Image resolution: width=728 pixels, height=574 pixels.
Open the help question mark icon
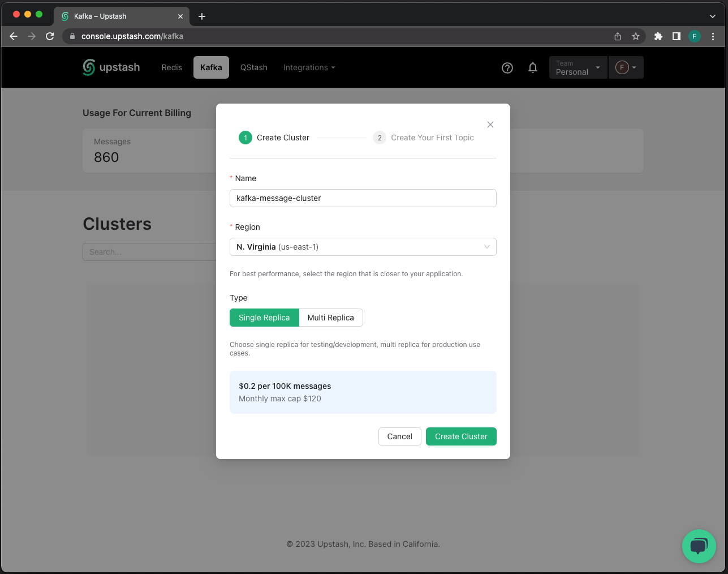(507, 67)
